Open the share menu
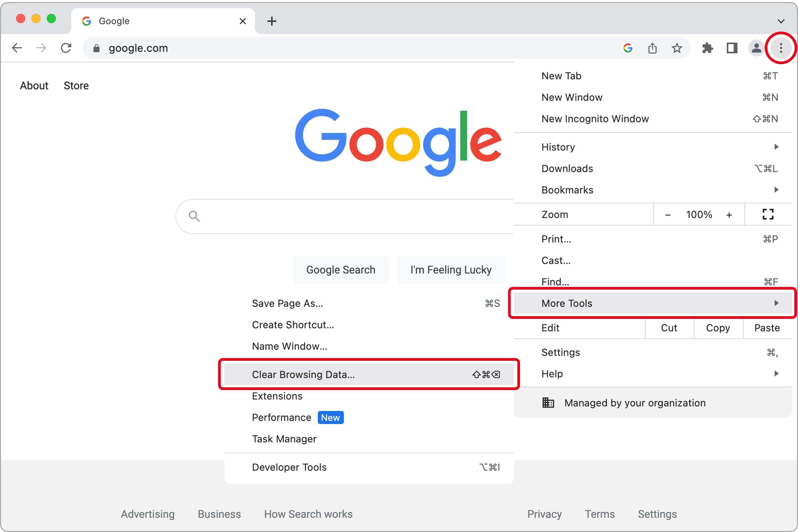 (652, 48)
